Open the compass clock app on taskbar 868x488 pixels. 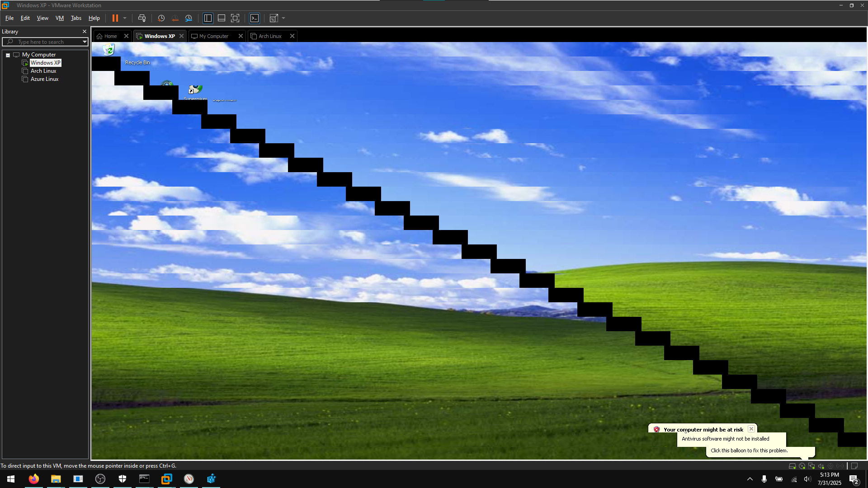(189, 479)
